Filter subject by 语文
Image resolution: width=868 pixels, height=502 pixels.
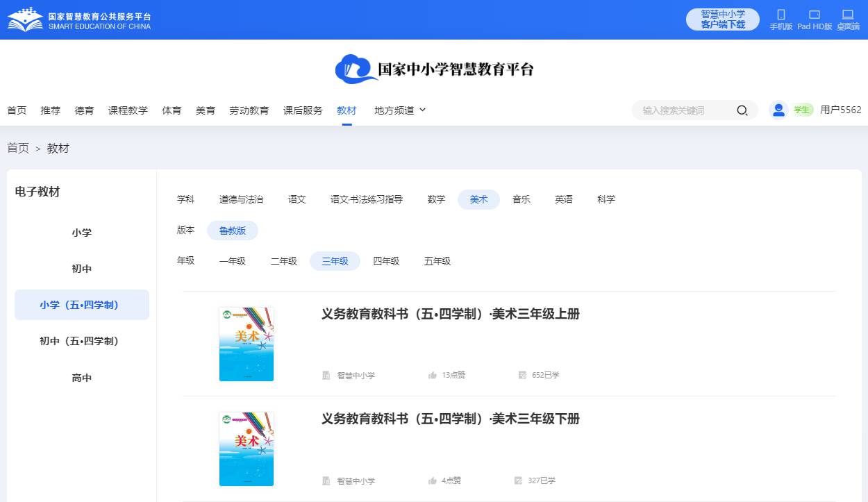(297, 199)
